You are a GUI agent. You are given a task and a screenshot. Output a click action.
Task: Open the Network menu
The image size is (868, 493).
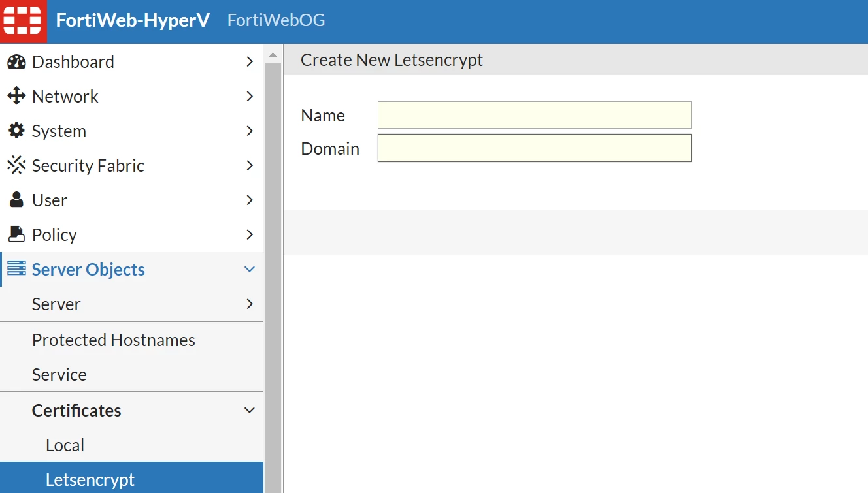131,97
